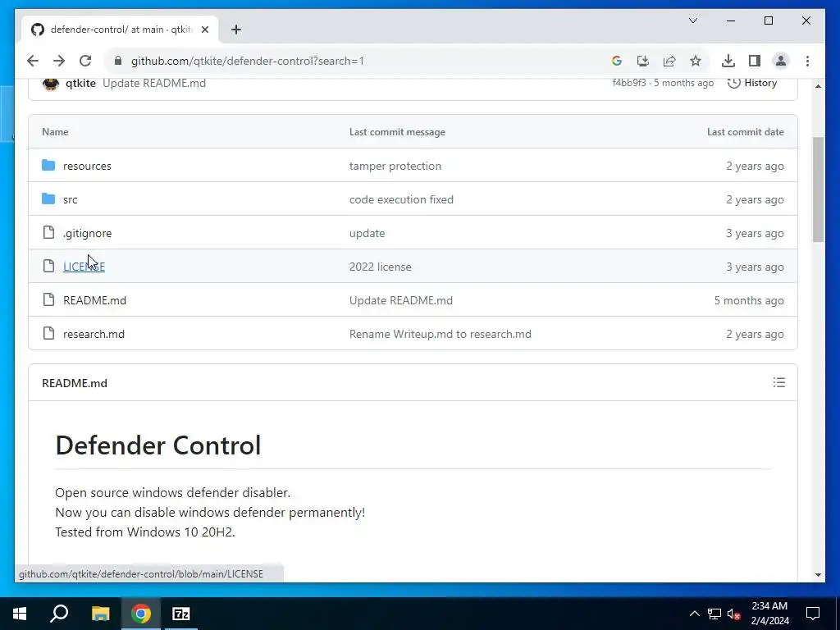The image size is (840, 630).
Task: View commit History
Action: [753, 83]
